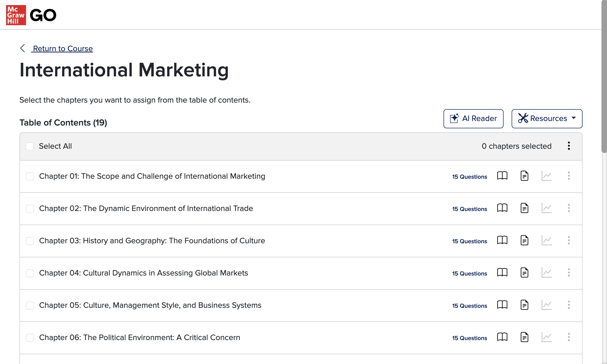Follow the Return to Course link
Viewport: 607px width, 364px height.
coord(63,48)
